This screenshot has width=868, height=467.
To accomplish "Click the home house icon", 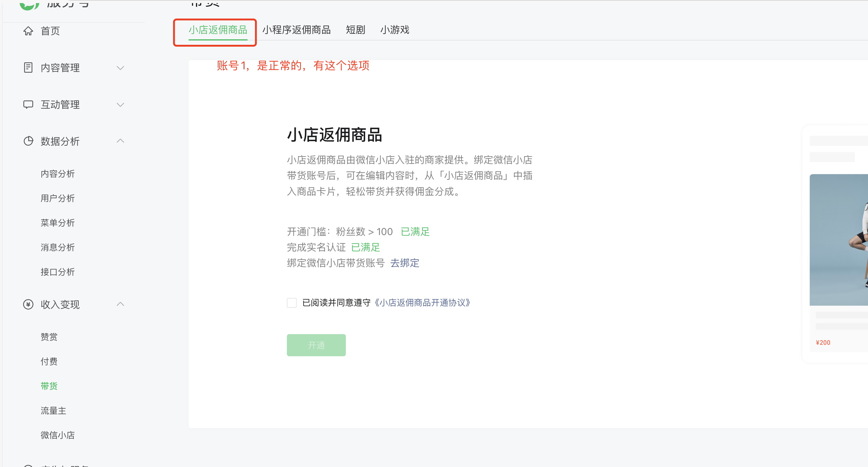I will point(28,31).
